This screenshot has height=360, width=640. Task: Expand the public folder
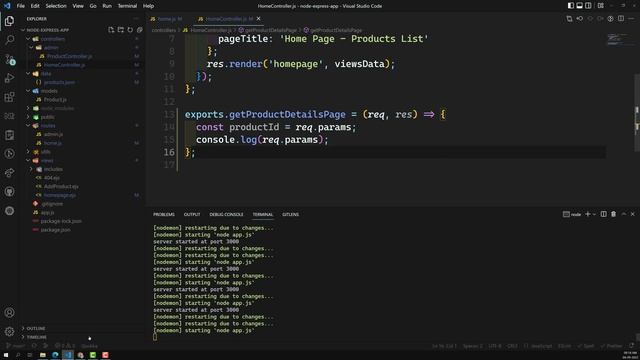[28, 117]
